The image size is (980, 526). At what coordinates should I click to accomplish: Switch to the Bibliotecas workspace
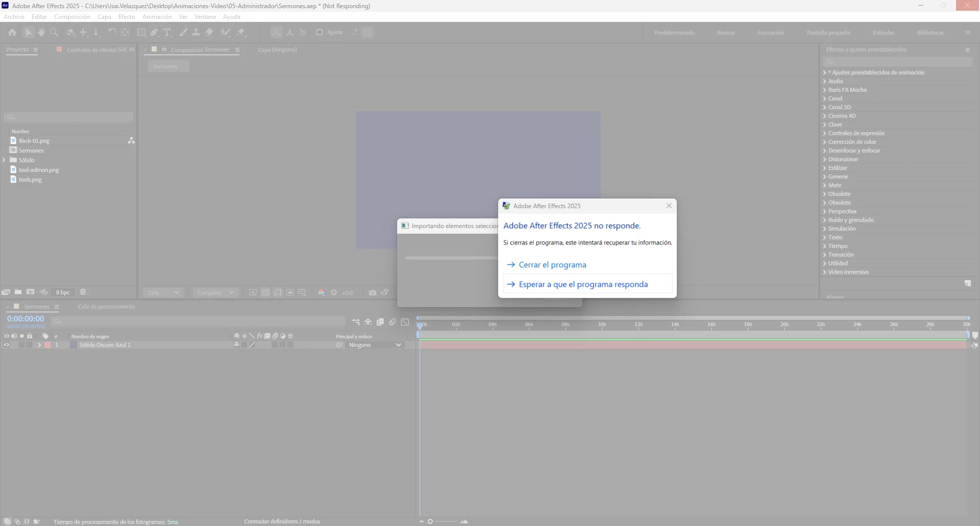coord(930,33)
